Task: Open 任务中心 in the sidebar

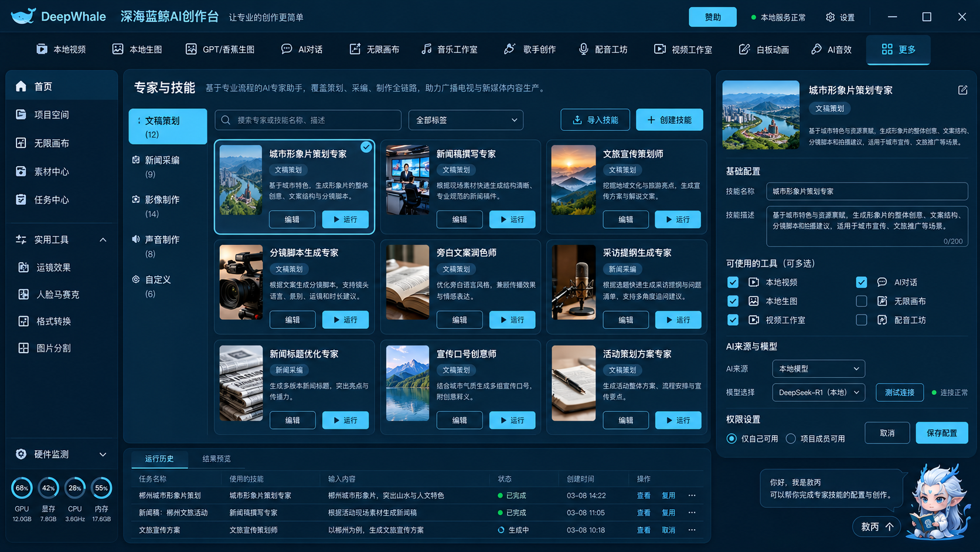Action: coord(62,200)
